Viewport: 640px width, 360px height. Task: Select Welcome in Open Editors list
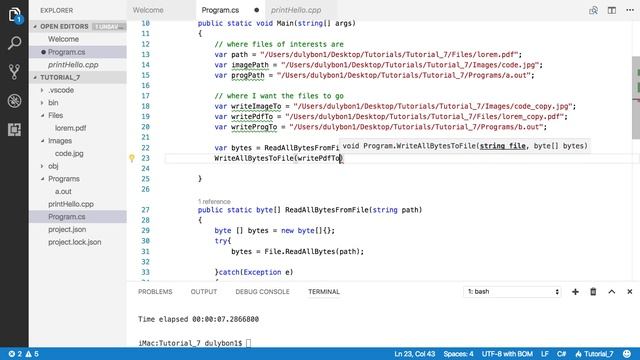[x=63, y=39]
